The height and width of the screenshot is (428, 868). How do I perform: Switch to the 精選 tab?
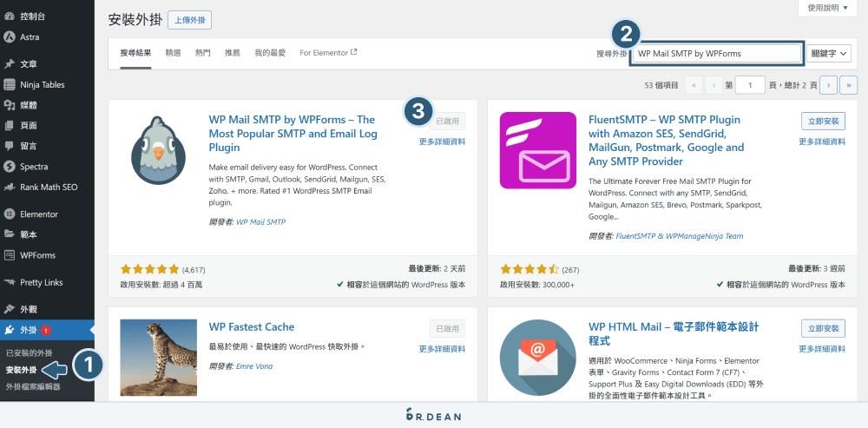(173, 53)
